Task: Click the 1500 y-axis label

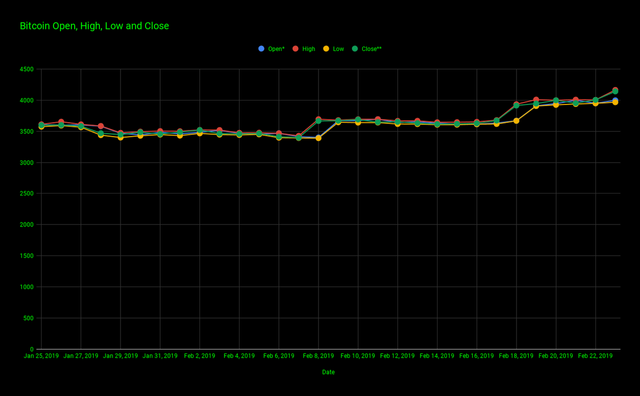Action: click(27, 256)
